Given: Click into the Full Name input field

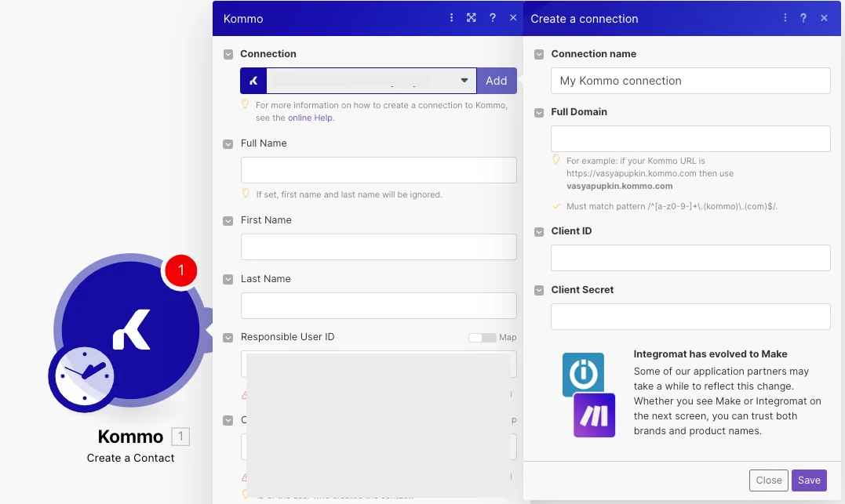Looking at the screenshot, I should 379,170.
